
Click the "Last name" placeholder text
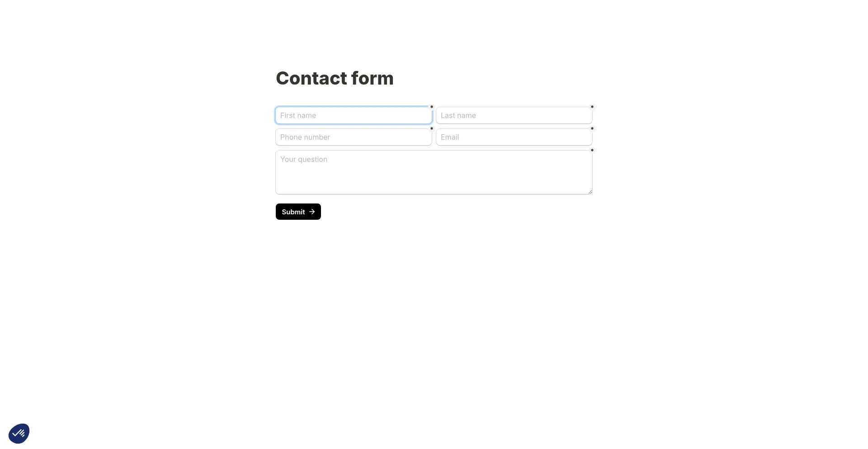(458, 115)
